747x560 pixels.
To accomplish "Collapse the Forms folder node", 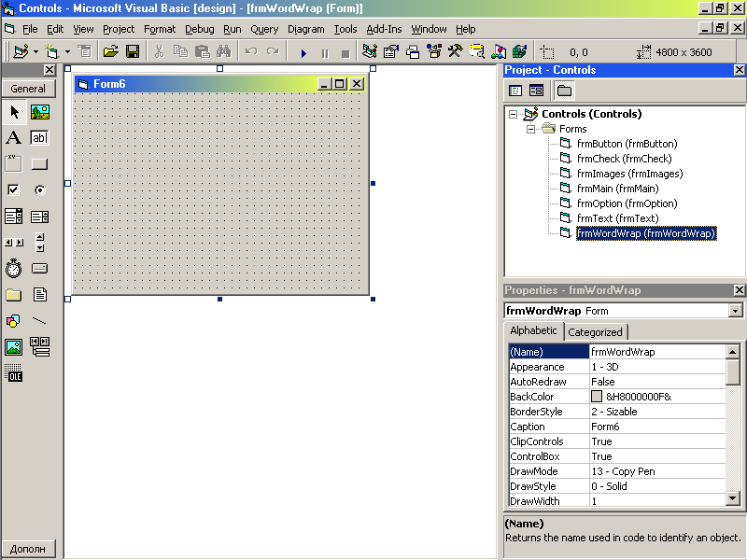I will click(530, 130).
